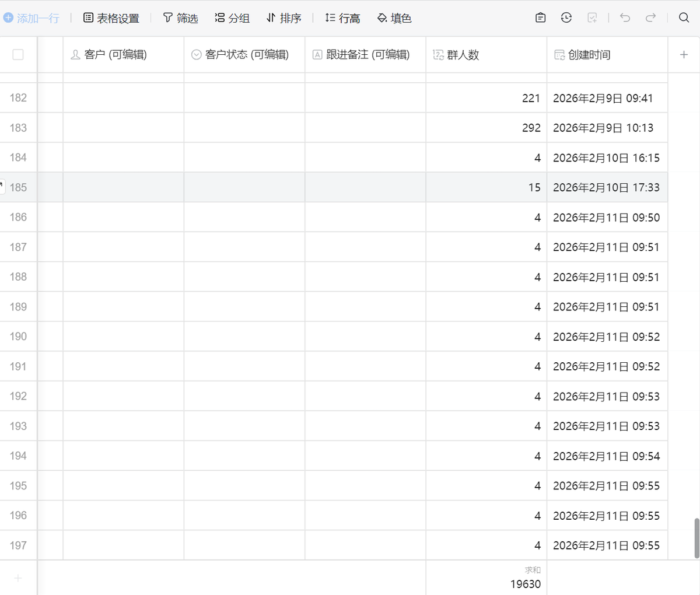Open the 排序 sort menu
This screenshot has width=700, height=595.
tap(283, 18)
